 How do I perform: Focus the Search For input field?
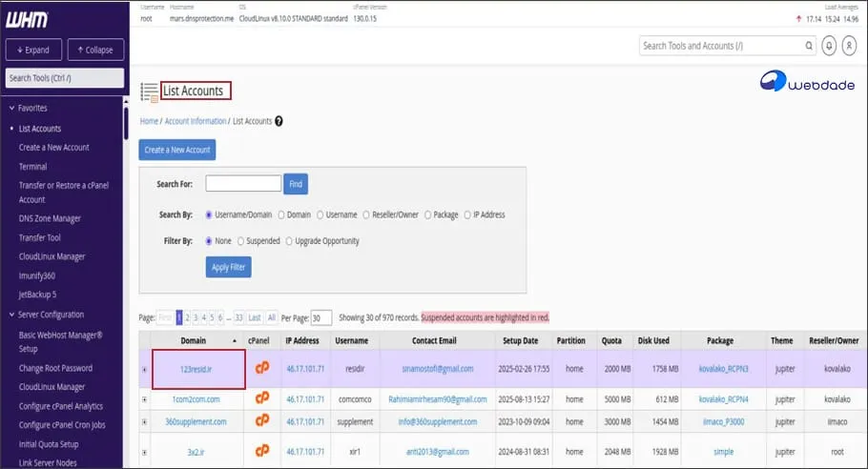click(x=243, y=183)
